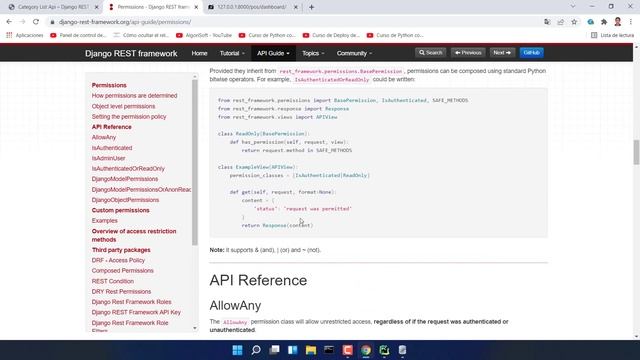
Task: Open the Home navbar item
Action: (199, 53)
